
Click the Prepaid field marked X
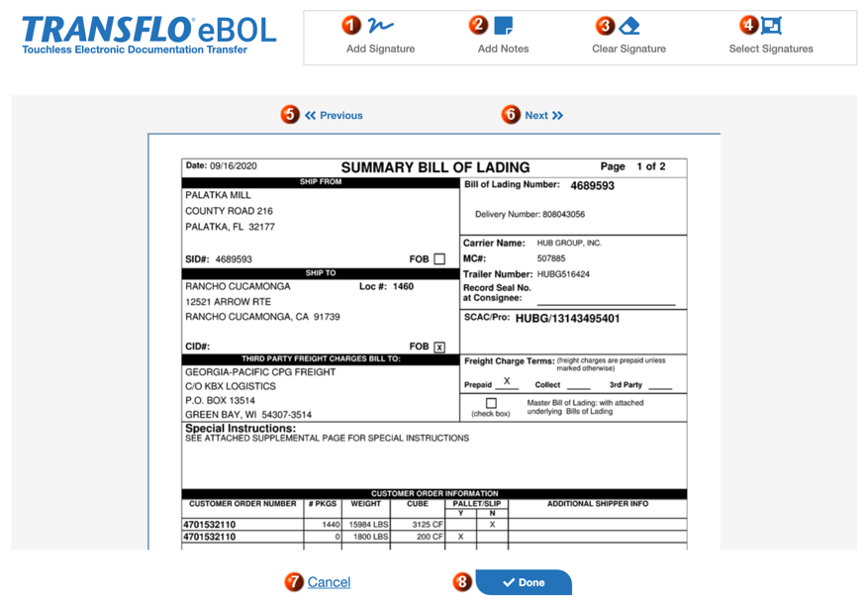point(507,382)
